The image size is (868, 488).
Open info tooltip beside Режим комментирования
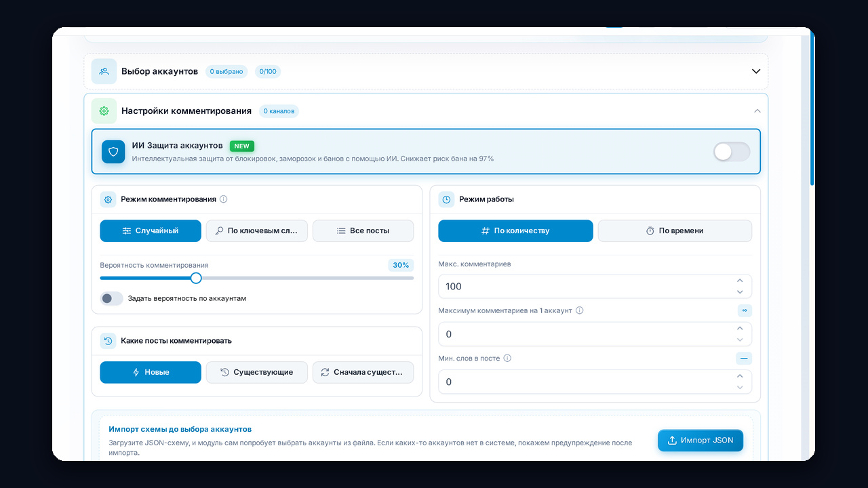(x=224, y=199)
